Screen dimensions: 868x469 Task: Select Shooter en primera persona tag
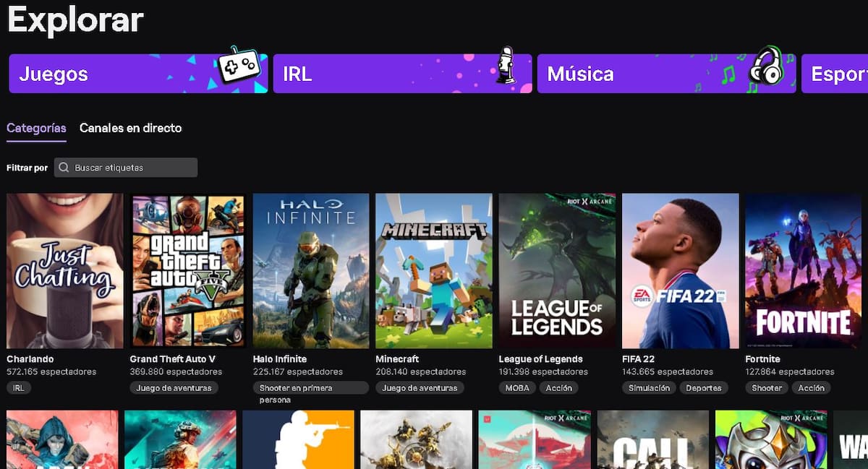310,388
